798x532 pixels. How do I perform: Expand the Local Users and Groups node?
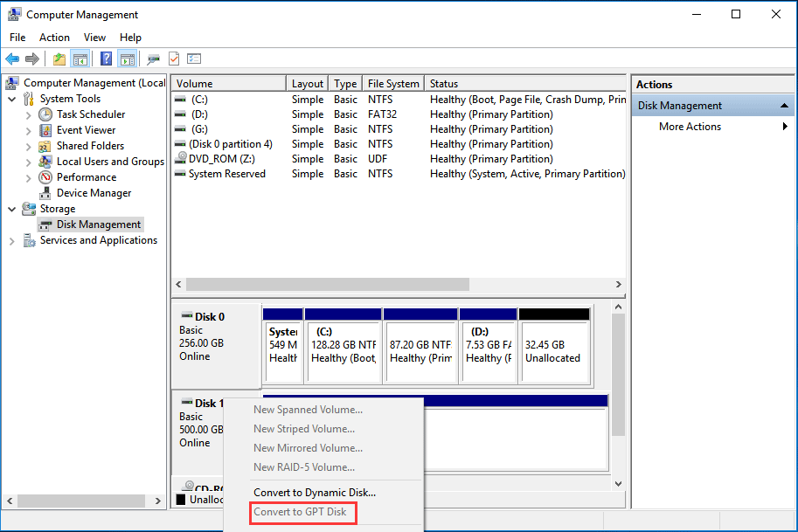coord(29,162)
